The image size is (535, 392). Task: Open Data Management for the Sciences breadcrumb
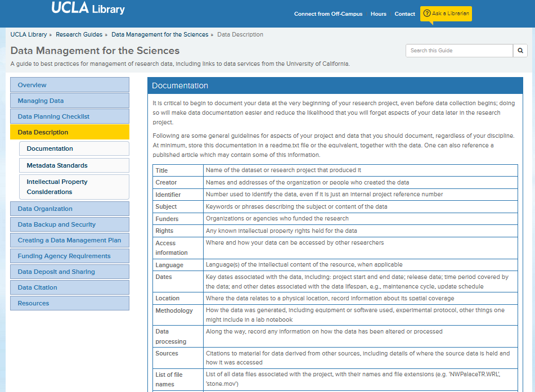click(x=160, y=34)
